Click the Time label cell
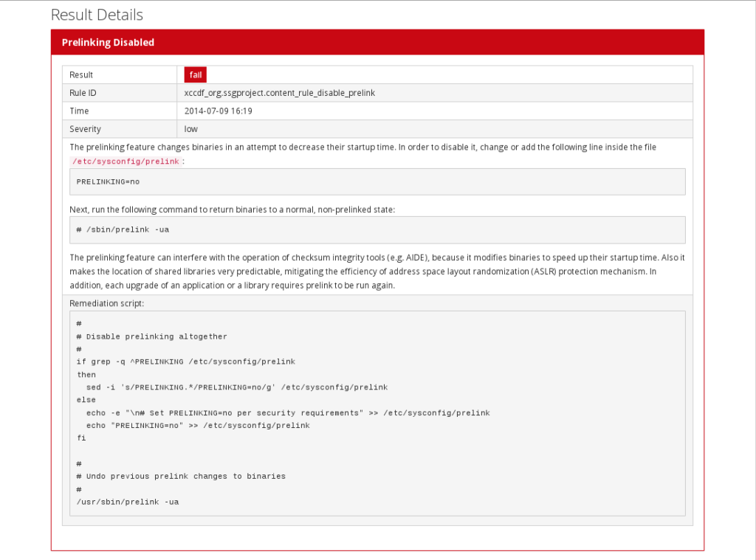Image resolution: width=756 pixels, height=560 pixels. coord(120,111)
